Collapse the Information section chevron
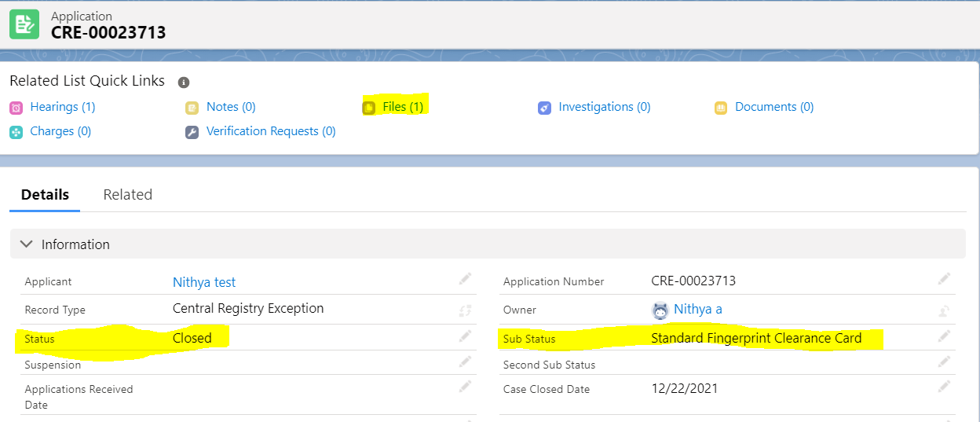This screenshot has height=422, width=980. click(x=26, y=244)
